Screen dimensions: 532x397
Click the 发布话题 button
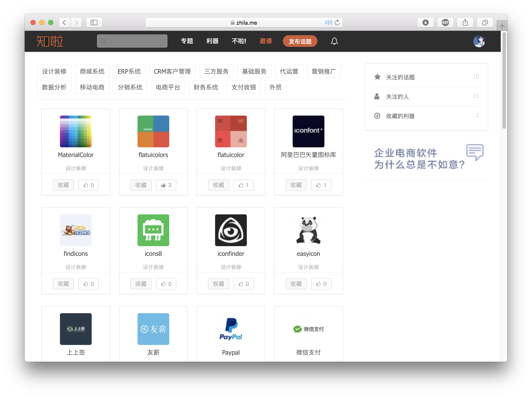tap(300, 41)
